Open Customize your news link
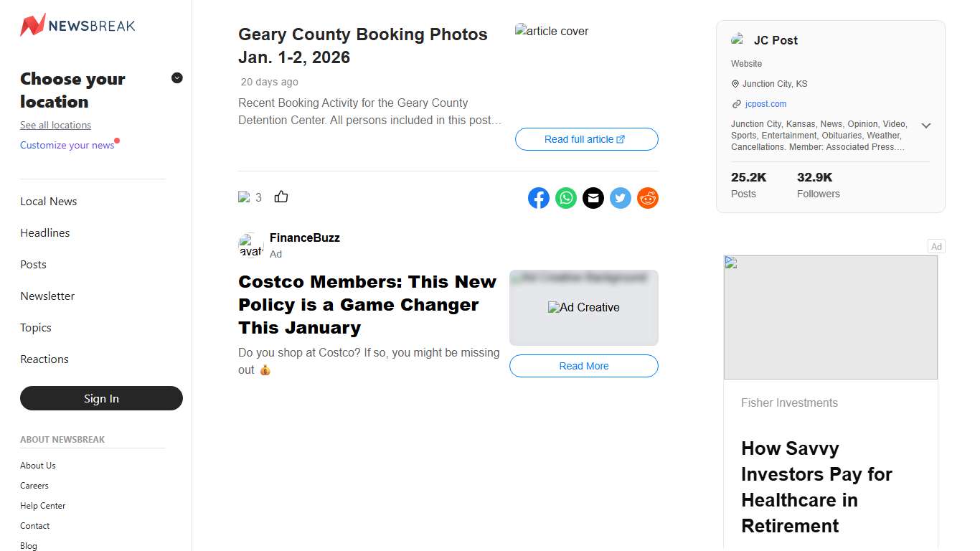Viewport: 980px width, 551px height. point(67,146)
